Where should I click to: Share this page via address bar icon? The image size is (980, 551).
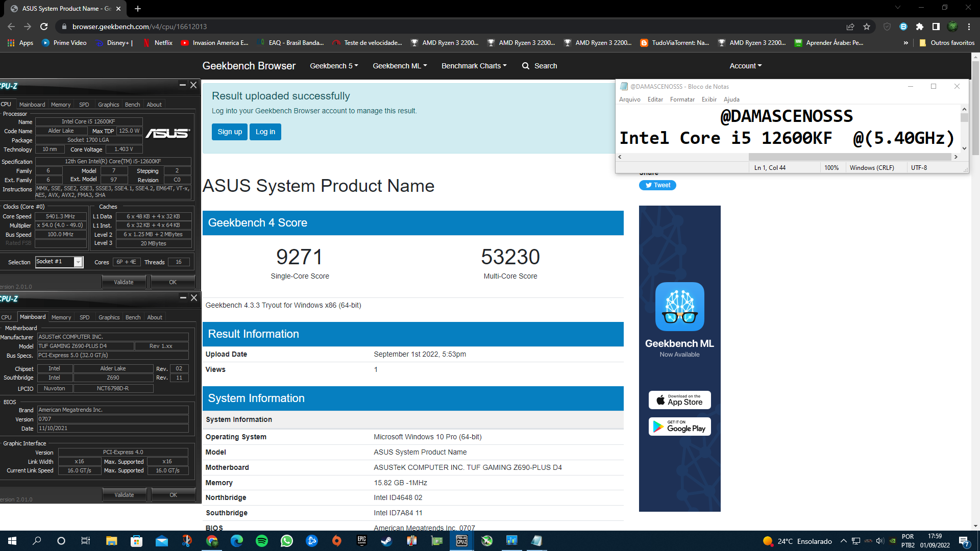point(850,27)
